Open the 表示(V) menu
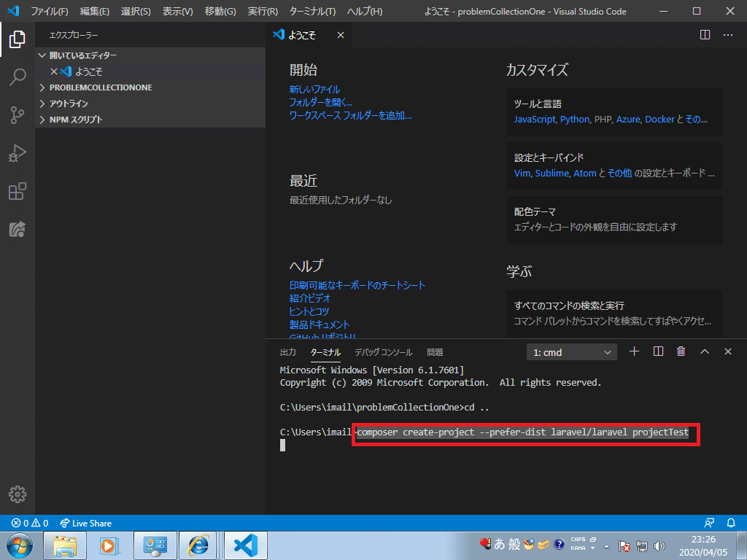Image resolution: width=747 pixels, height=560 pixels. click(x=178, y=11)
